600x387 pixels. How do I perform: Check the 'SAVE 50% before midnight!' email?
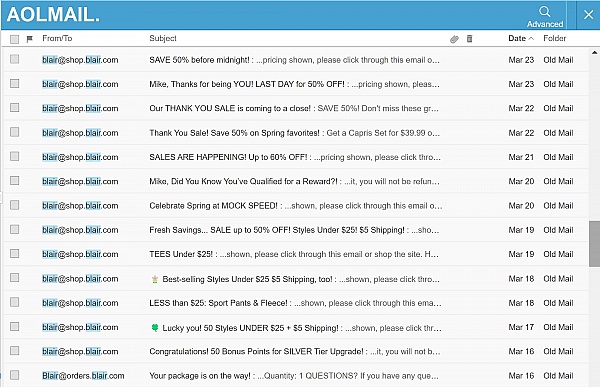(15, 59)
